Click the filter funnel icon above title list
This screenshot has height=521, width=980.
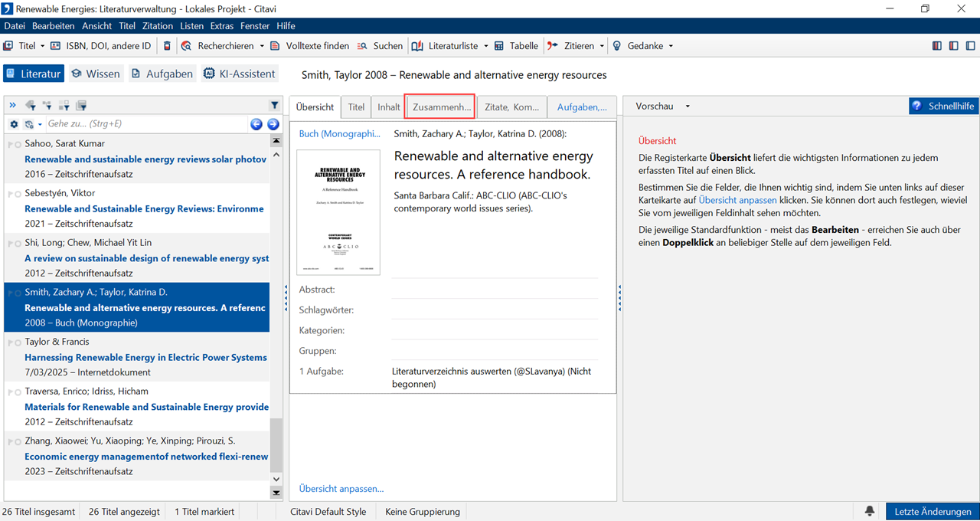pos(275,106)
